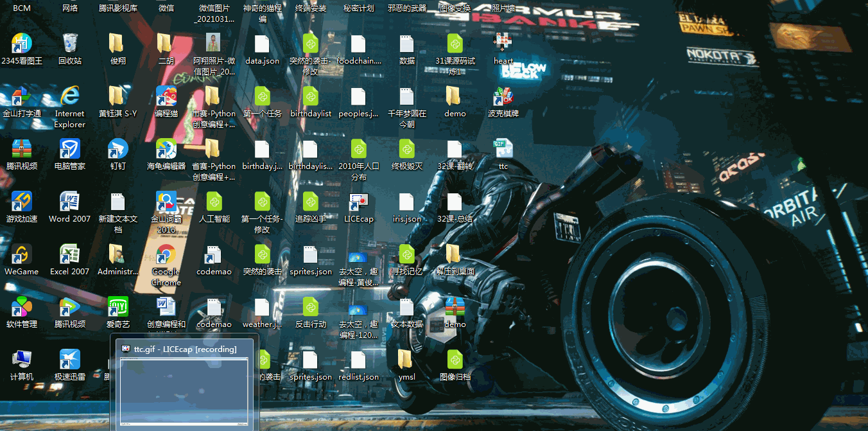Open the 软件管理 shortcut icon
This screenshot has width=868, height=431.
(22, 307)
